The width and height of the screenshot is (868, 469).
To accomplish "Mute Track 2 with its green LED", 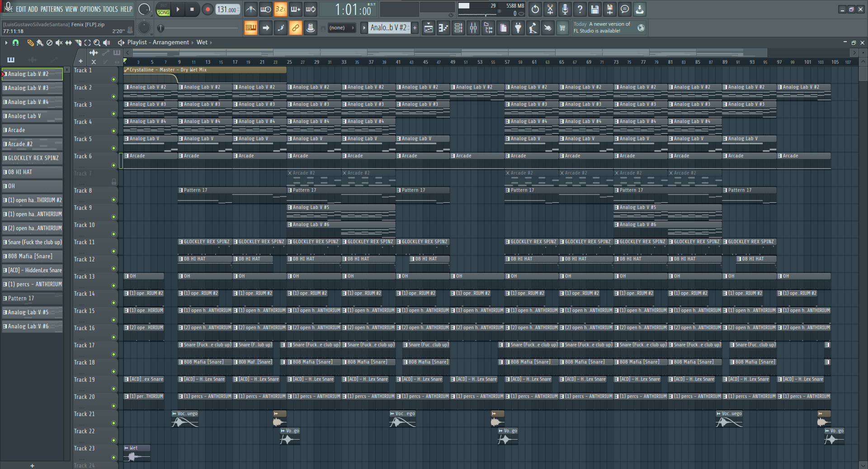I will [113, 96].
